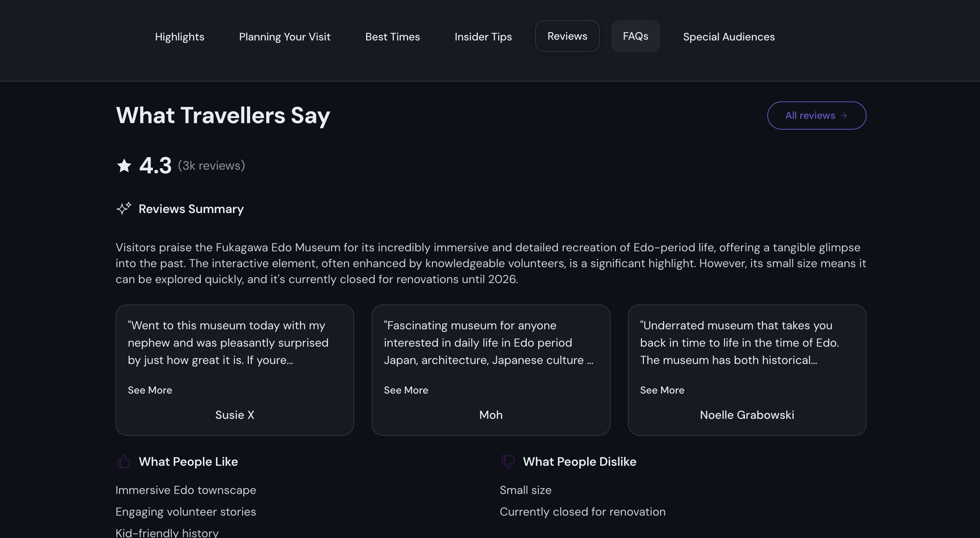Click the thumbs-up icon

click(x=124, y=461)
